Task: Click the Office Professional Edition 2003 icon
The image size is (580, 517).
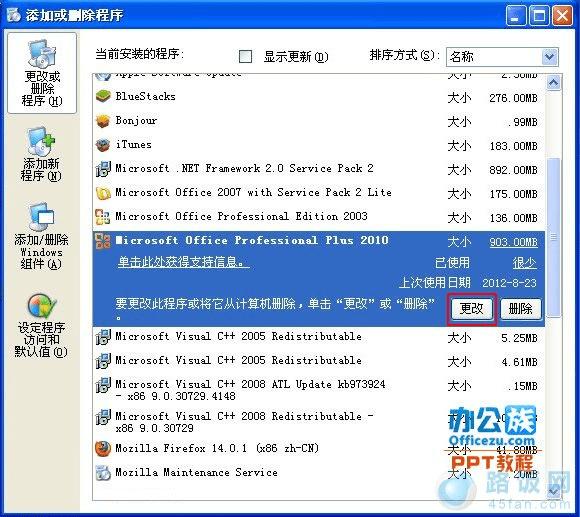Action: [x=103, y=217]
